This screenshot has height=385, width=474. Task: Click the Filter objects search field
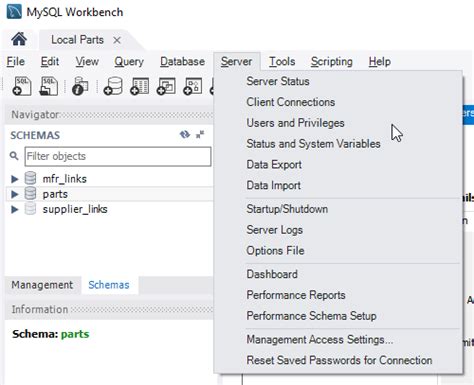click(118, 156)
